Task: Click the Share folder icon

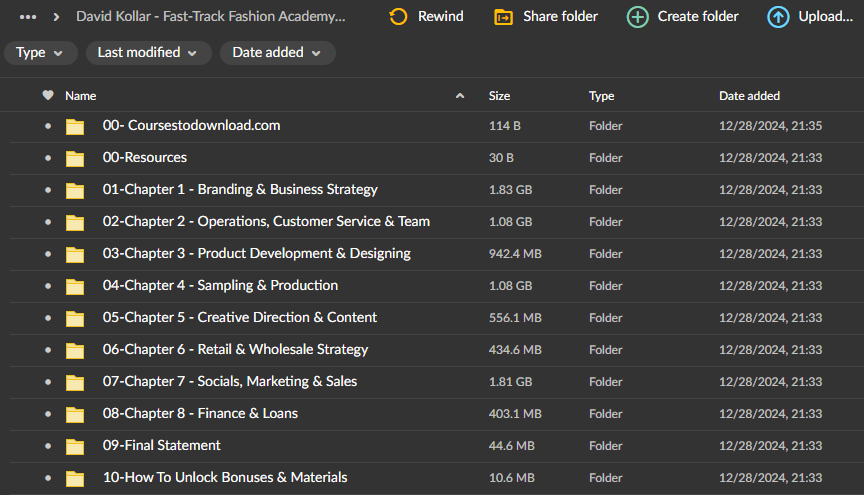Action: [x=504, y=17]
